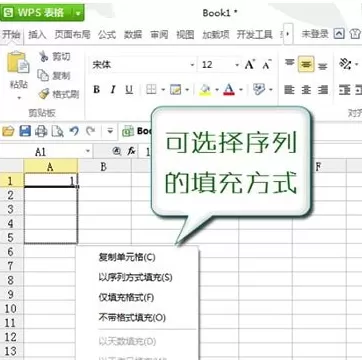Click the highlight fill color icon
This screenshot has height=360, width=362.
coord(206,89)
